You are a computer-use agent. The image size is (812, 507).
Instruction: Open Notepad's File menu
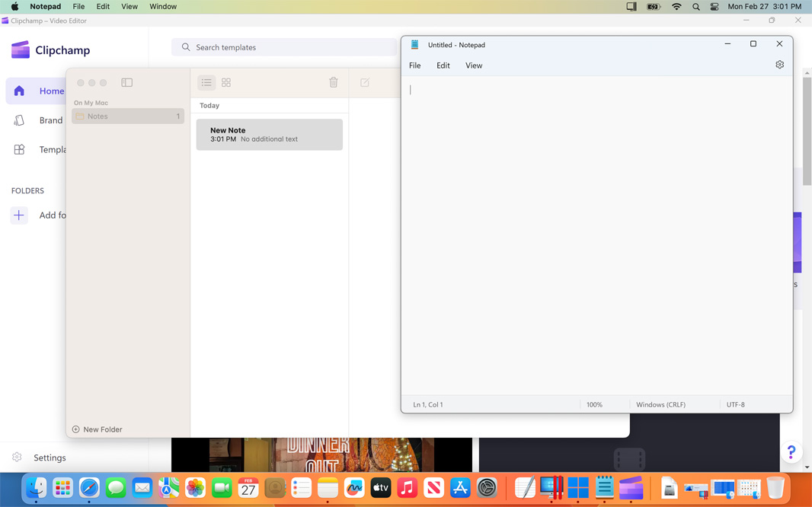tap(414, 65)
